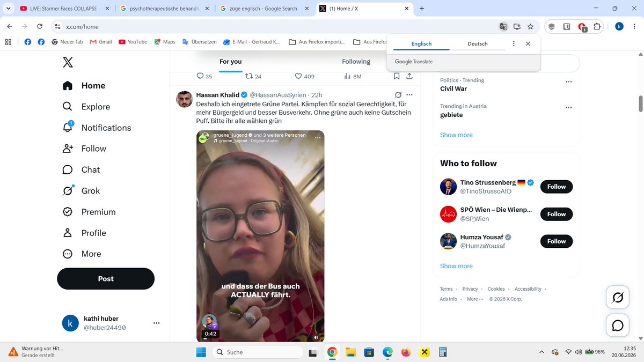
Task: Open Explore from the sidebar
Action: coord(86,107)
